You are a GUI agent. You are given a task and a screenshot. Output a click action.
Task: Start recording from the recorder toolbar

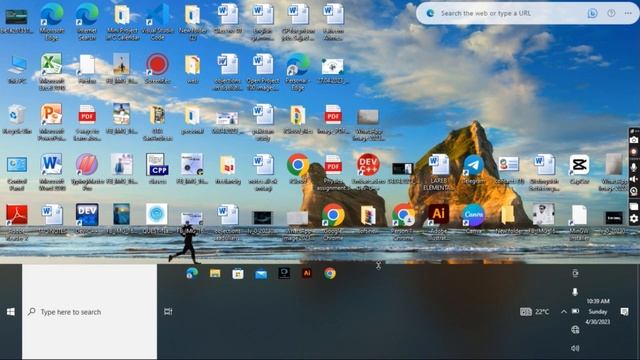pos(634,152)
